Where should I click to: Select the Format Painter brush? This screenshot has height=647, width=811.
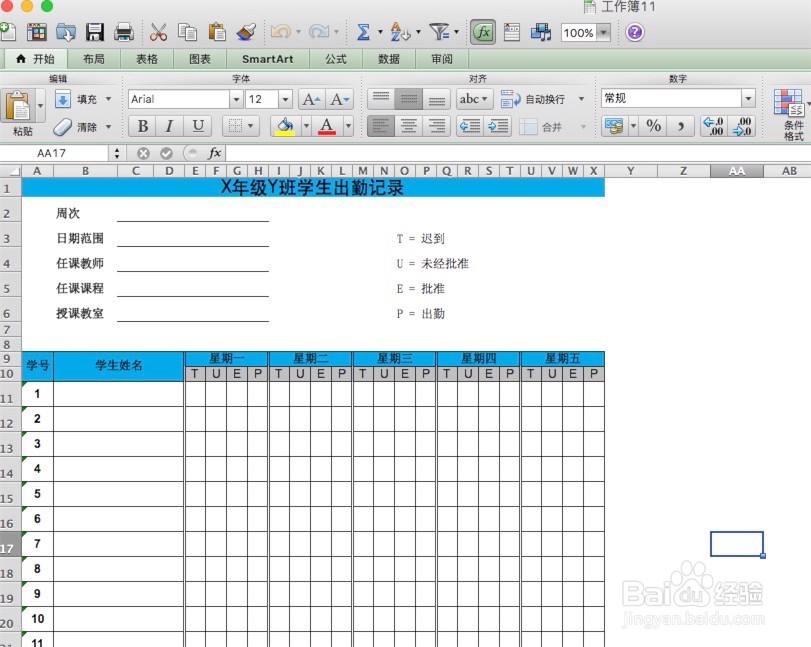click(x=246, y=33)
